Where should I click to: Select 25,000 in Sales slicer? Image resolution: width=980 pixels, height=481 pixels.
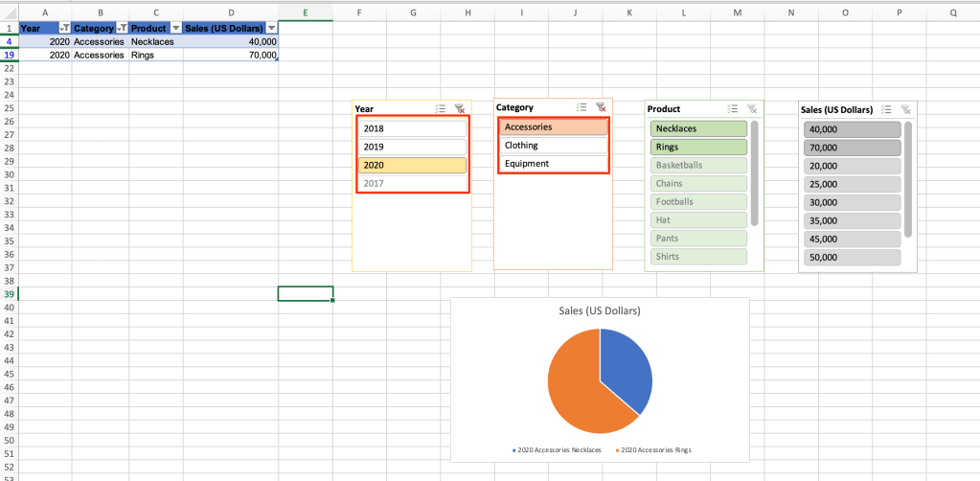(x=853, y=184)
